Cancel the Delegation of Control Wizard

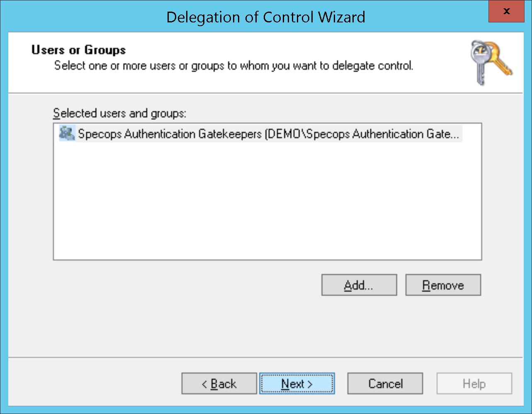(x=385, y=384)
